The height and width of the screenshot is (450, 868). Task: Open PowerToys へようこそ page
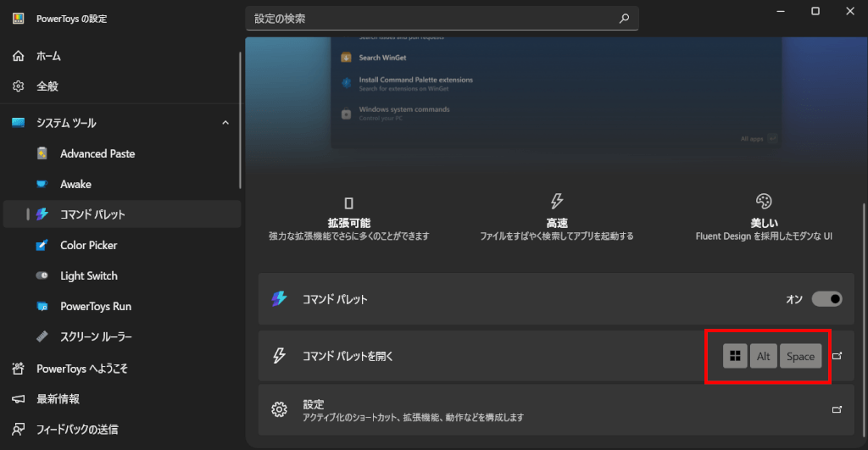pyautogui.click(x=81, y=369)
